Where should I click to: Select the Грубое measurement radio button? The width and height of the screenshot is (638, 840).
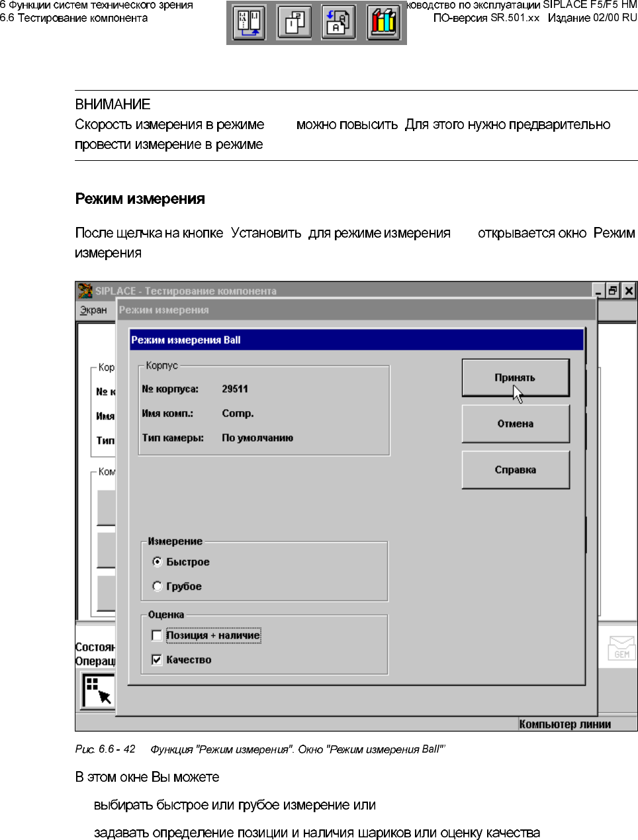pyautogui.click(x=157, y=586)
